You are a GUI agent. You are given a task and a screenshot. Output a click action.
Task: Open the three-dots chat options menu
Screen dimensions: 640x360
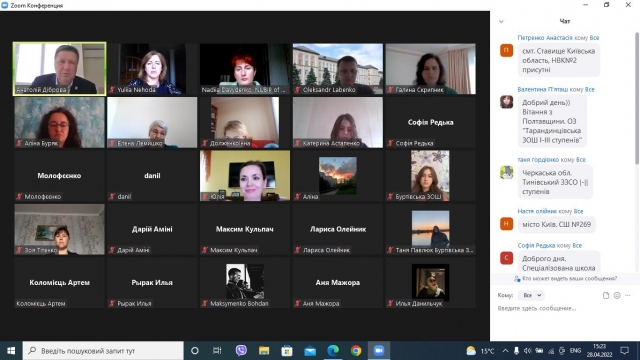pyautogui.click(x=628, y=295)
